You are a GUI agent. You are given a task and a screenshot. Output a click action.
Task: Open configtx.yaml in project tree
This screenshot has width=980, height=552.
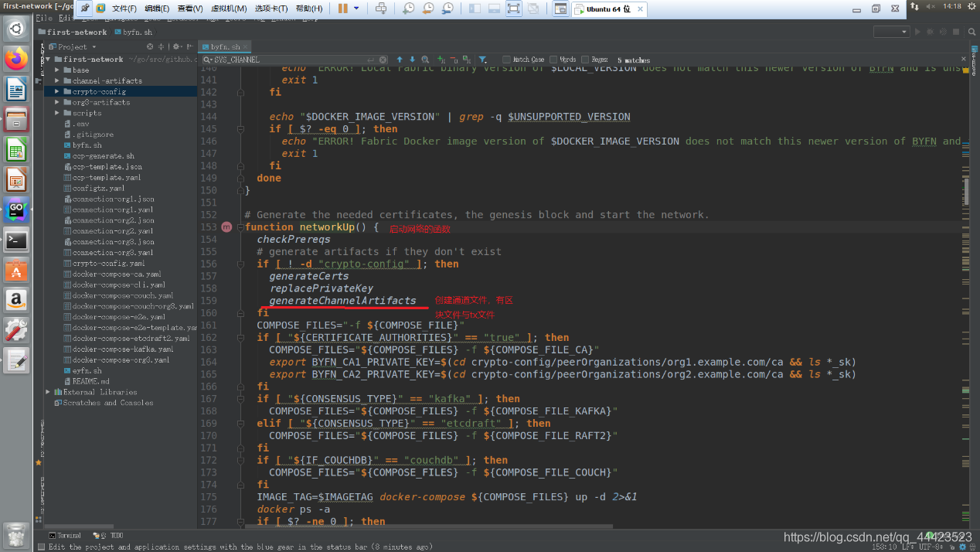pyautogui.click(x=94, y=188)
